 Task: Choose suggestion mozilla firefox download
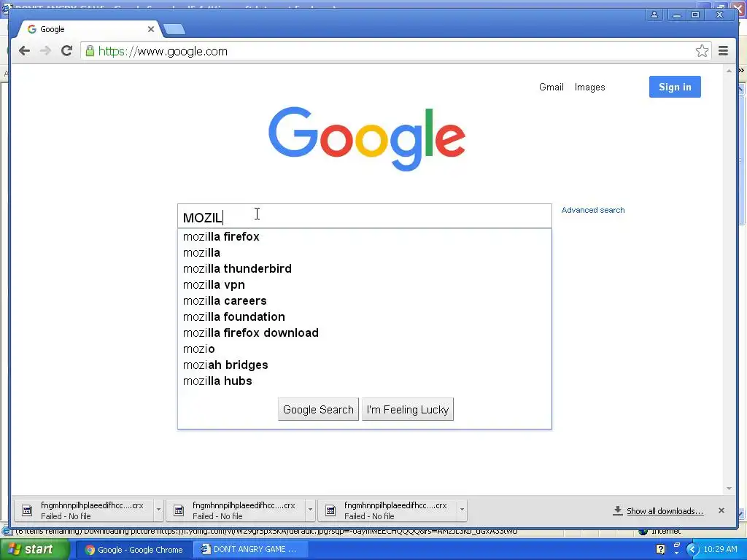[365, 332]
